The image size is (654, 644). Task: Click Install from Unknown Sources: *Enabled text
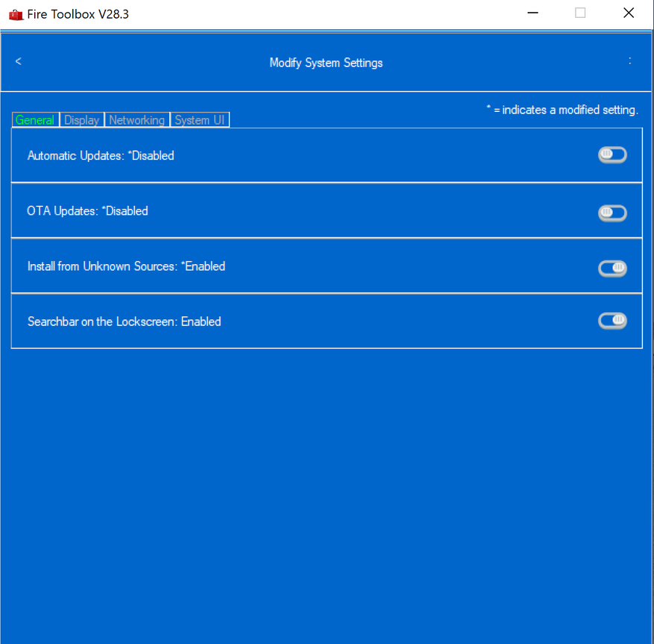click(126, 266)
